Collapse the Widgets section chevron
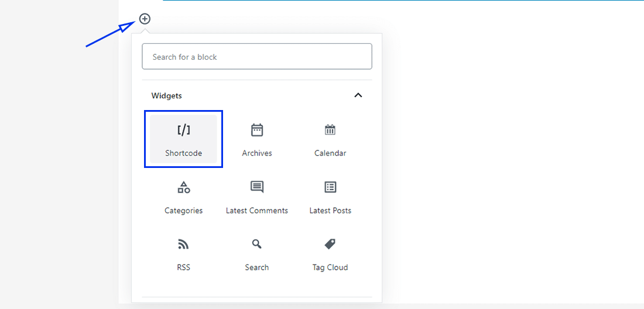644x309 pixels. point(358,95)
